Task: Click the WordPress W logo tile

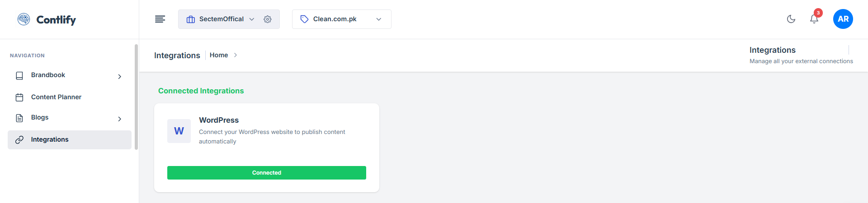Action: pos(179,131)
